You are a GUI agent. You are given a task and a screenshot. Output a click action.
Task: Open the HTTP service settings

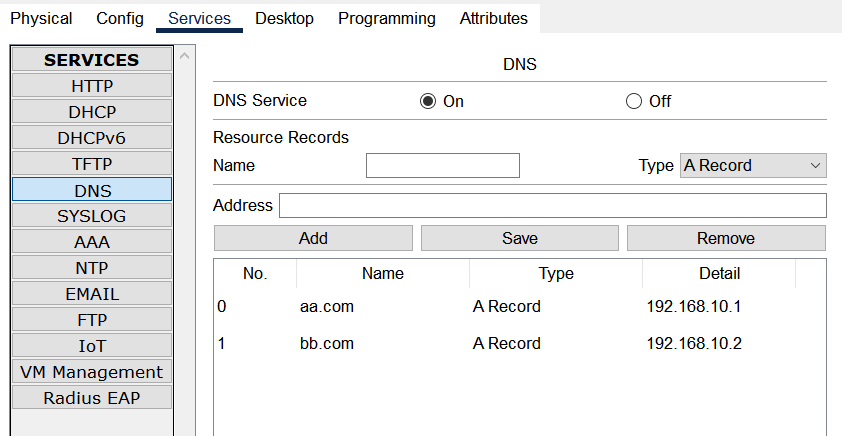coord(92,86)
